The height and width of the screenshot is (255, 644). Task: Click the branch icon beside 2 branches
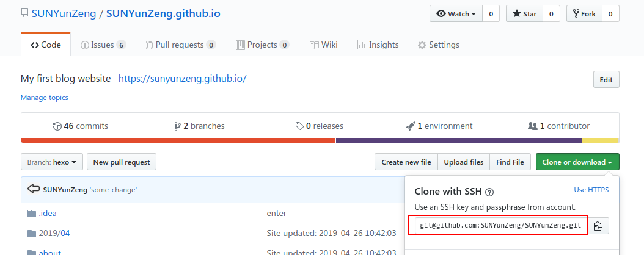(x=177, y=126)
